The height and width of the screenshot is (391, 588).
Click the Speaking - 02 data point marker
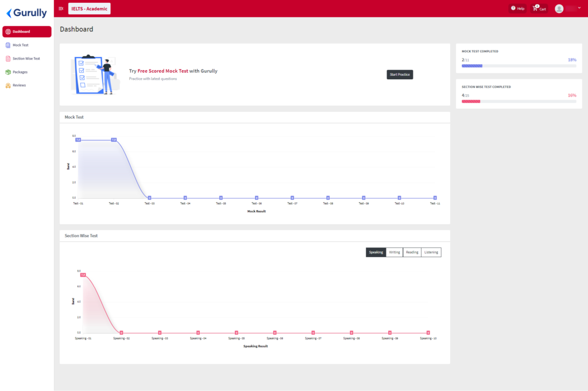[x=121, y=333]
